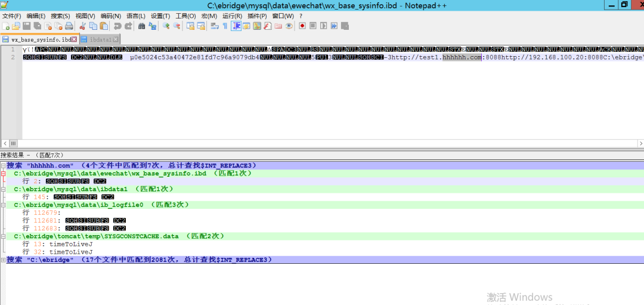Undo the last action via the toolbar
644x305 pixels.
point(117,26)
